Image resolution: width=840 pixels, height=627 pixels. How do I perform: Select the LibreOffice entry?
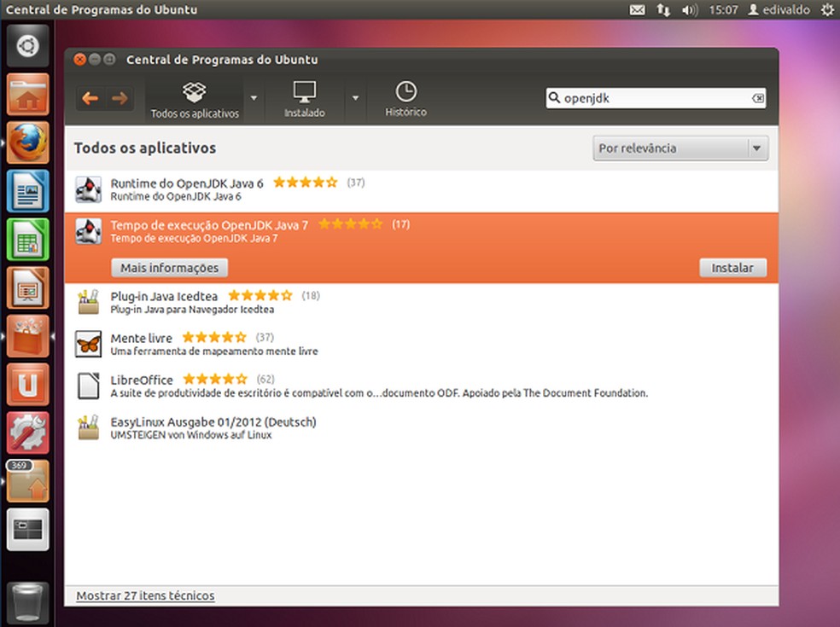tap(422, 386)
